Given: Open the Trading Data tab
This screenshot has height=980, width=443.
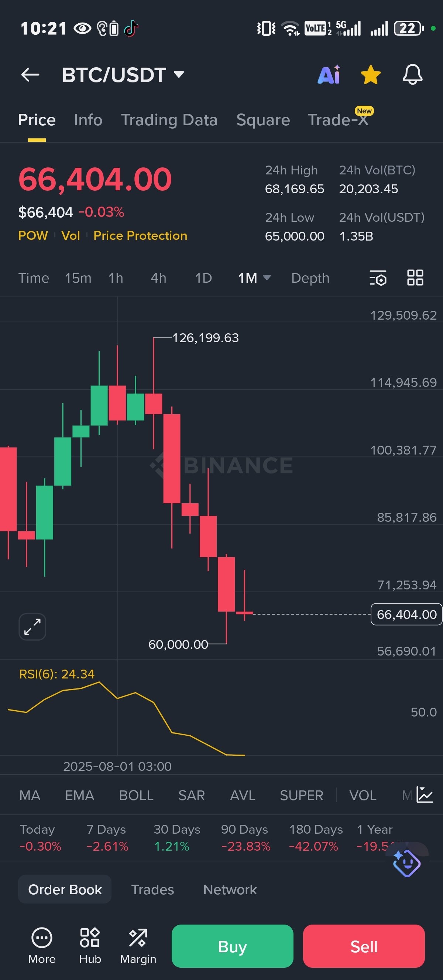Looking at the screenshot, I should click(169, 120).
